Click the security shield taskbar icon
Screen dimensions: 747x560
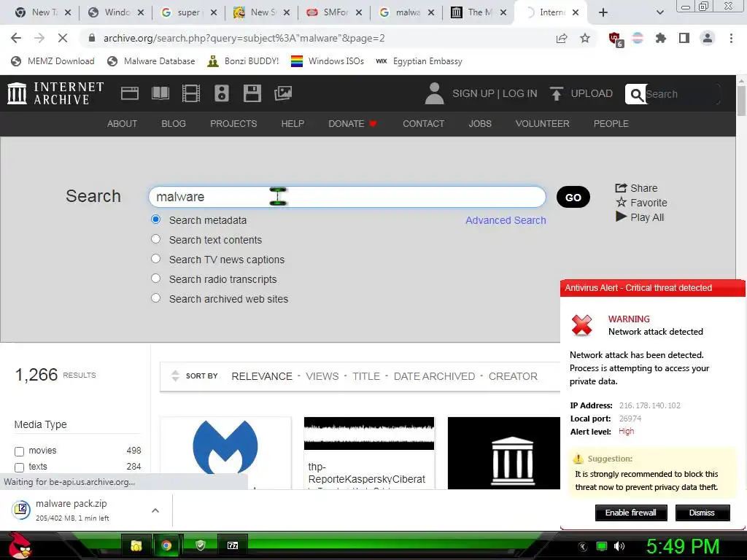[201, 545]
